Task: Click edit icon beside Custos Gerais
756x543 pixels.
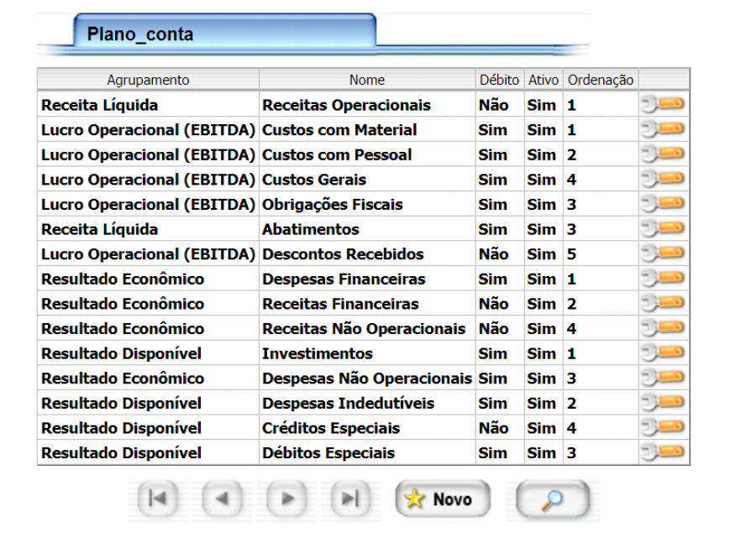Action: [x=663, y=179]
